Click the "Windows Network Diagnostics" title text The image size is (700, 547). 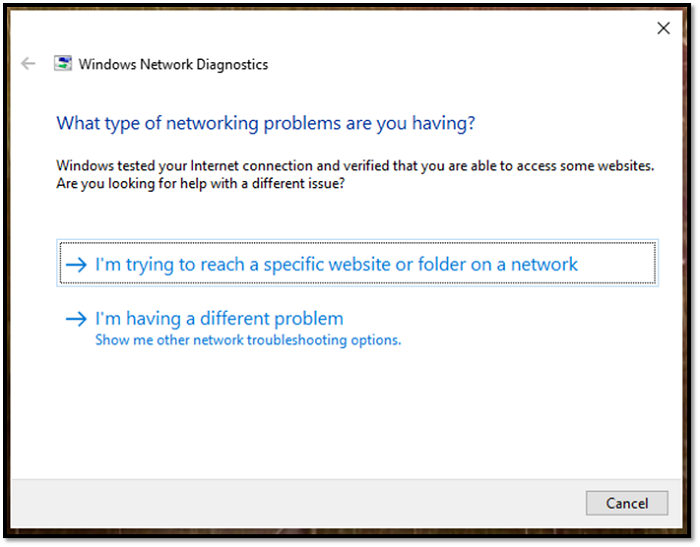pyautogui.click(x=173, y=65)
